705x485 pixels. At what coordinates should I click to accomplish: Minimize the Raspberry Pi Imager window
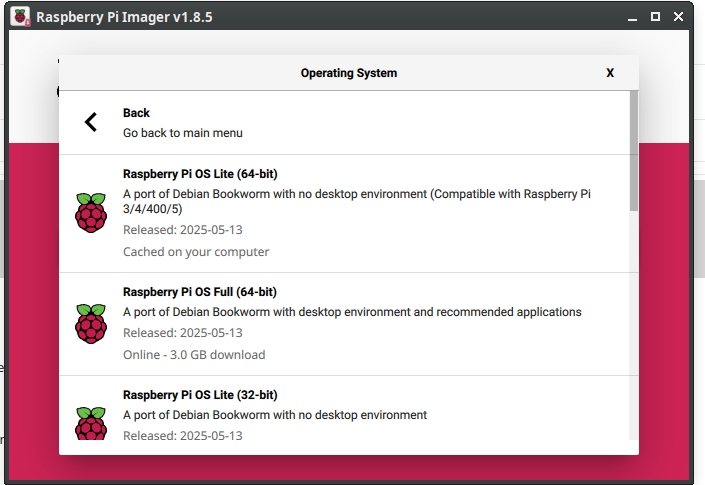point(633,17)
